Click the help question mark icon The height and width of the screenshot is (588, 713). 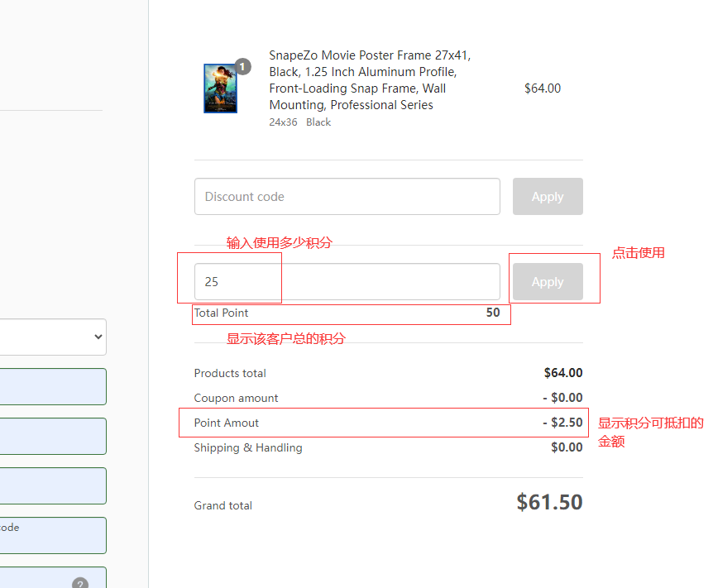pyautogui.click(x=80, y=583)
